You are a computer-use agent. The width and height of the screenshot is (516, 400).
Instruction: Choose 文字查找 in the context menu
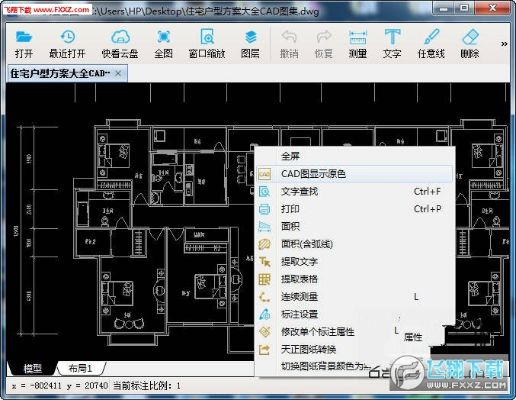tap(355, 191)
